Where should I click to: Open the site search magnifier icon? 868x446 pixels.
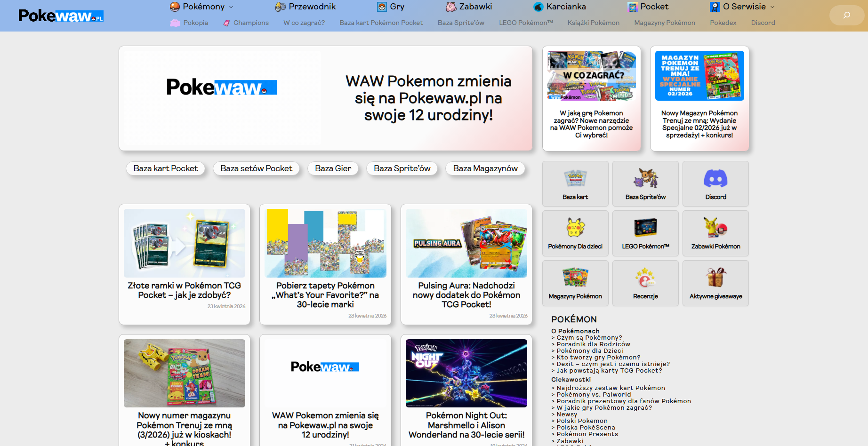pos(846,15)
